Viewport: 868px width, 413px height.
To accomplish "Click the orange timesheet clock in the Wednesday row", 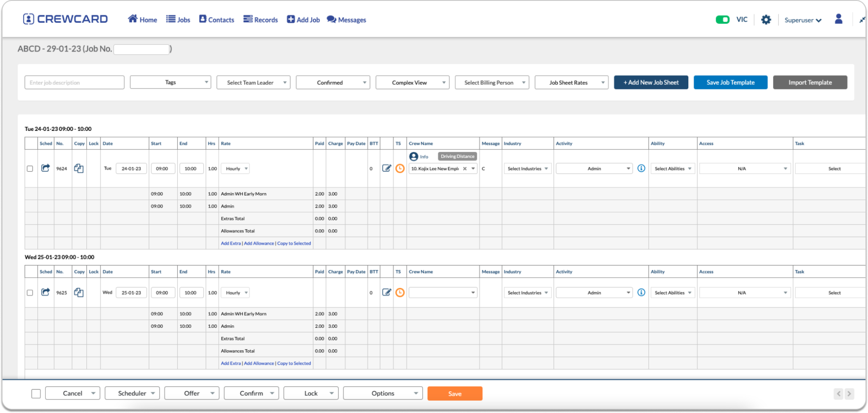I will [x=400, y=292].
